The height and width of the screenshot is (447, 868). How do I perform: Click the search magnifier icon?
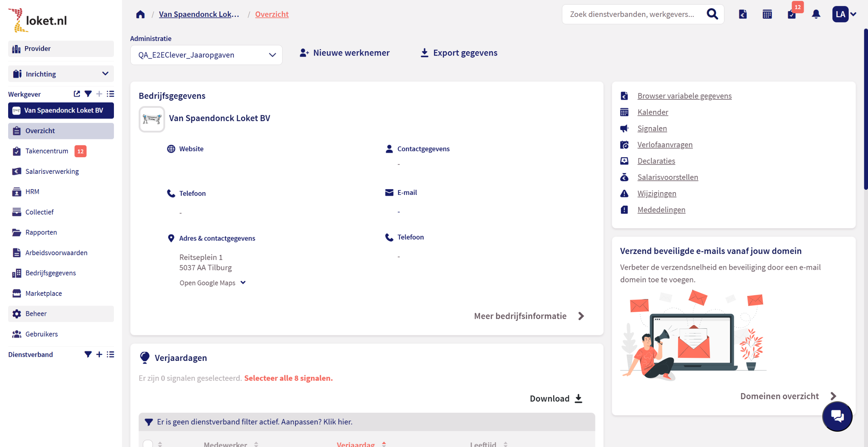pyautogui.click(x=712, y=14)
